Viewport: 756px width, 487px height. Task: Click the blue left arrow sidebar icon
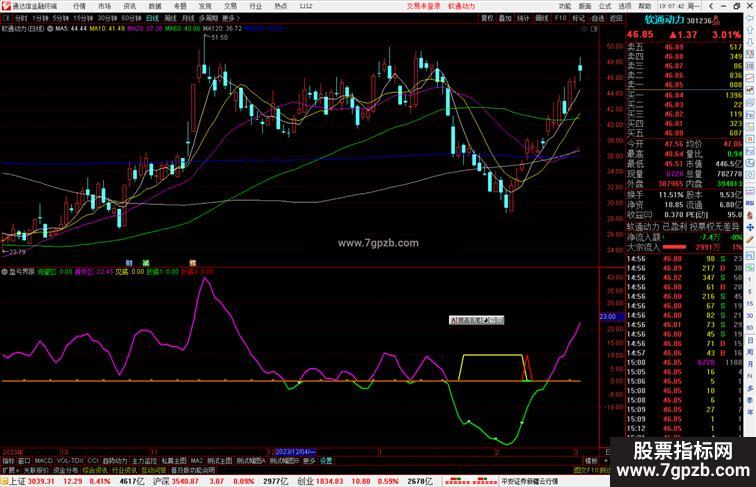(750, 18)
